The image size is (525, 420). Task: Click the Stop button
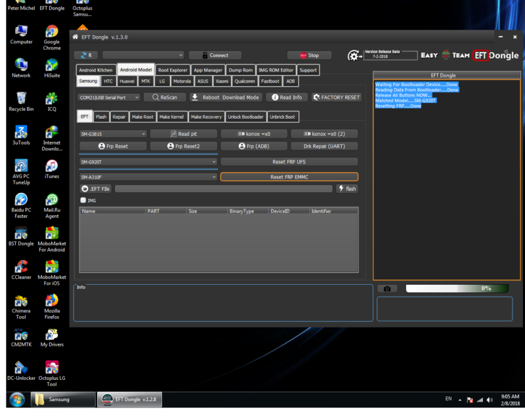tap(309, 55)
